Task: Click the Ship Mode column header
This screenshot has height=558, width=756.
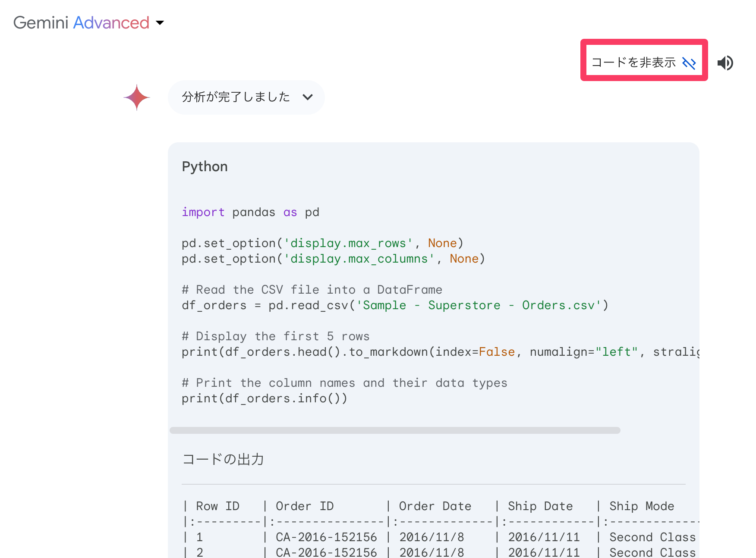Action: 642,506
